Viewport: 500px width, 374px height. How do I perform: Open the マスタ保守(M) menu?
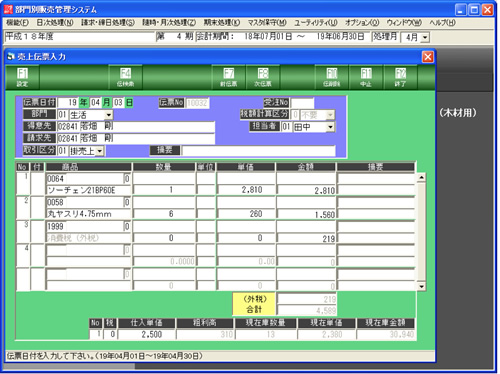coord(267,23)
